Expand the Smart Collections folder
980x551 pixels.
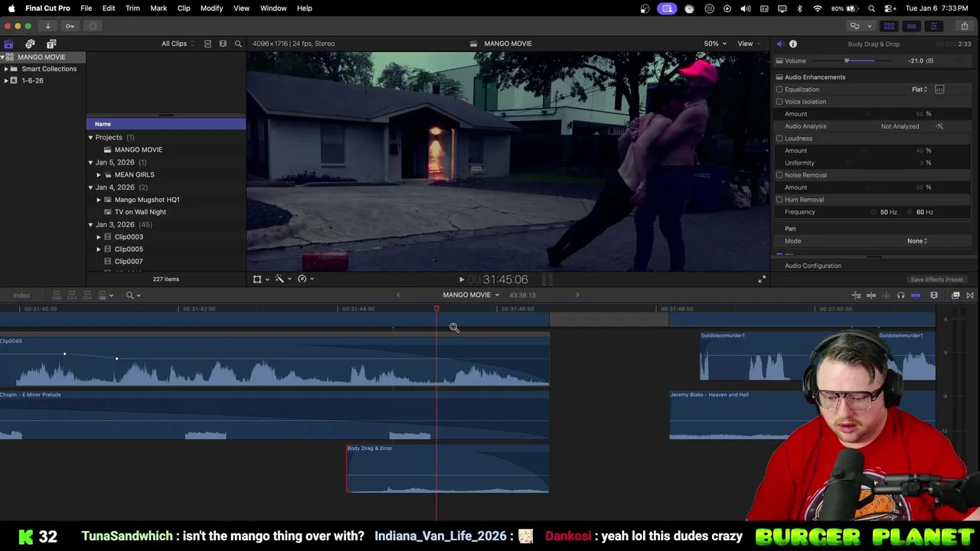pos(6,69)
